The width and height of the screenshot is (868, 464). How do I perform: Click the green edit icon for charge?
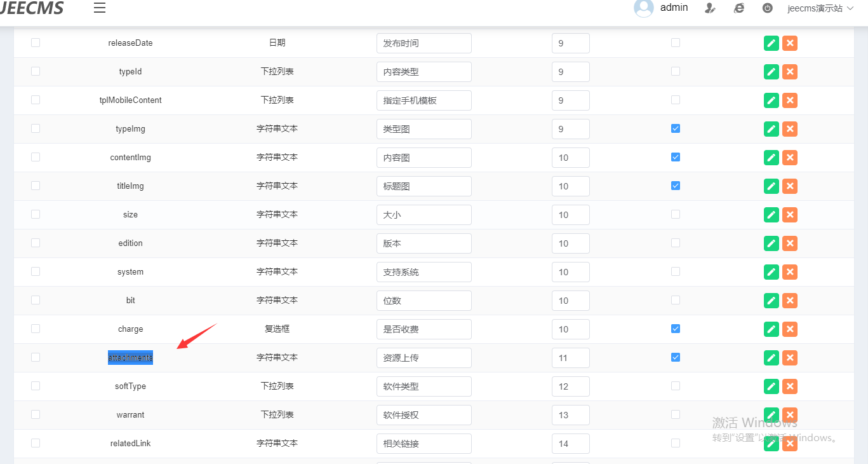pos(771,329)
